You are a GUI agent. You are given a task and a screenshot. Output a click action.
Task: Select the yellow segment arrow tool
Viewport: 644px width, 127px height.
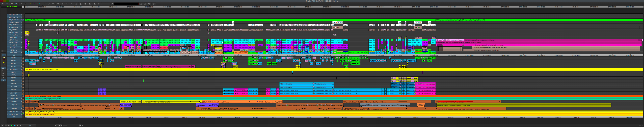tap(4, 58)
